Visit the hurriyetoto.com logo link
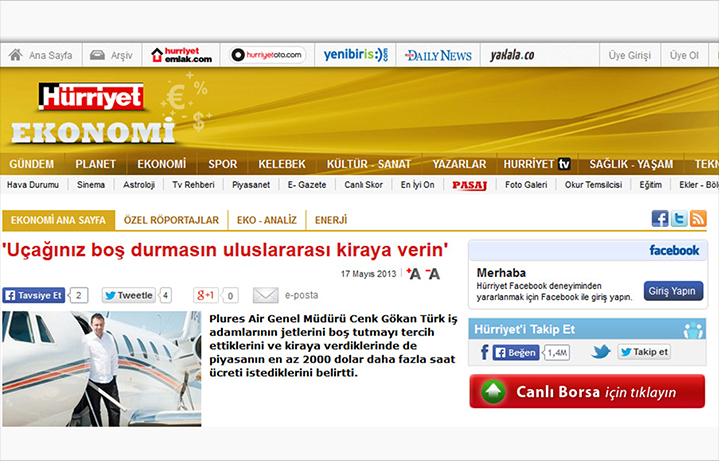The width and height of the screenshot is (719, 461). [268, 55]
